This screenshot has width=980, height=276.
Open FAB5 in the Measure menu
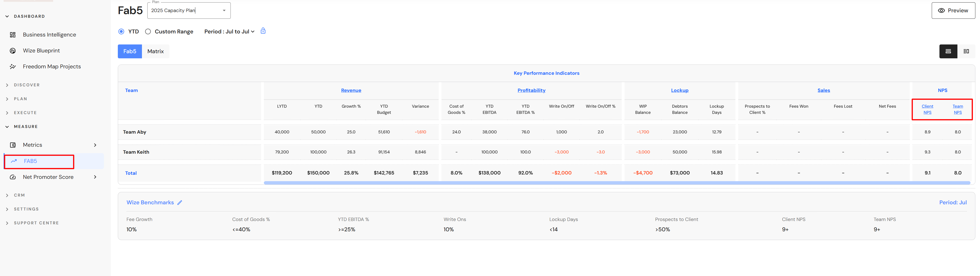(31, 161)
